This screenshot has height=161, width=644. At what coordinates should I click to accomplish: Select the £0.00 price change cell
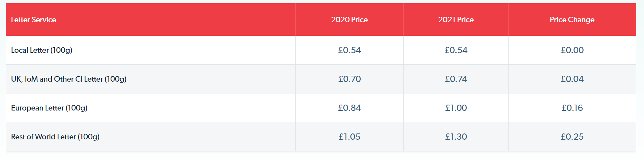click(x=572, y=50)
